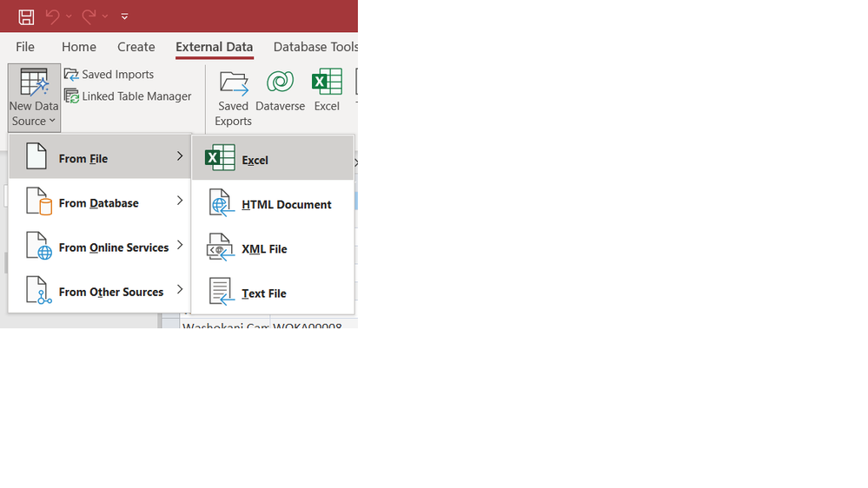The image size is (868, 488).
Task: Choose From Other Sources menu entry
Action: [100, 290]
